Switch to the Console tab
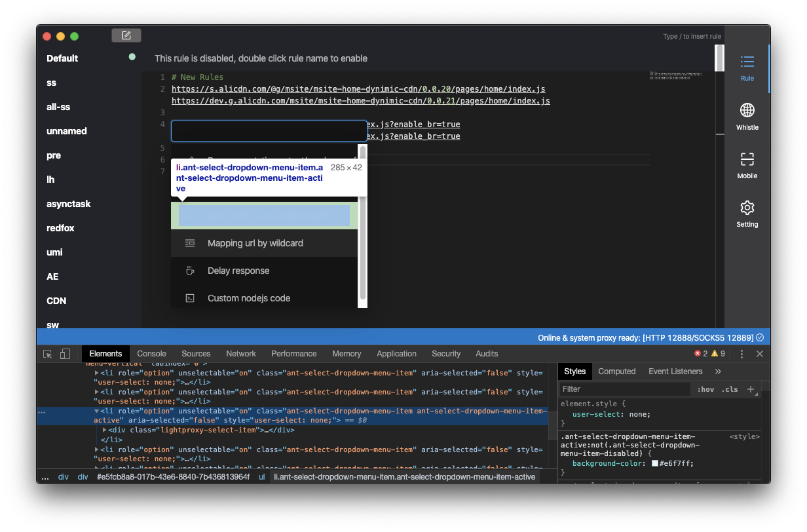The height and width of the screenshot is (532, 807). coord(151,353)
